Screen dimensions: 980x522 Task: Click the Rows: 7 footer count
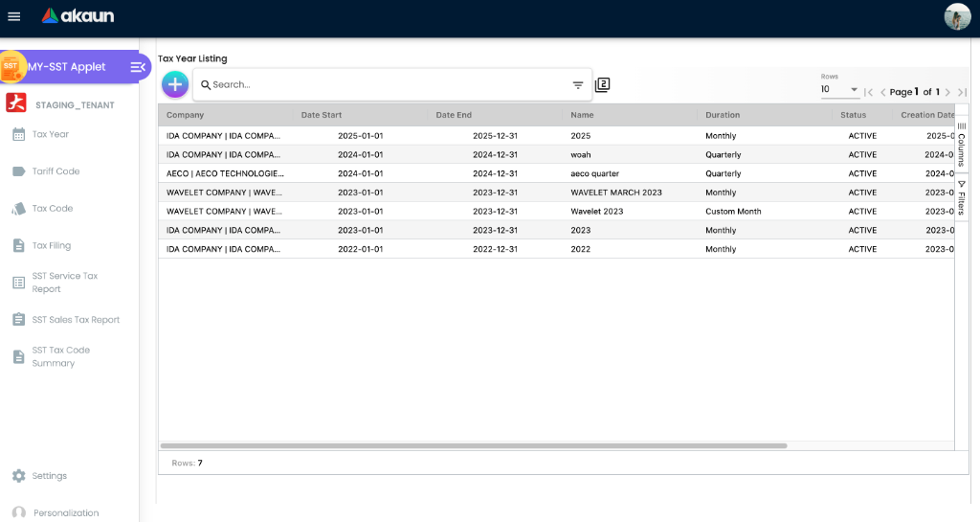(187, 464)
